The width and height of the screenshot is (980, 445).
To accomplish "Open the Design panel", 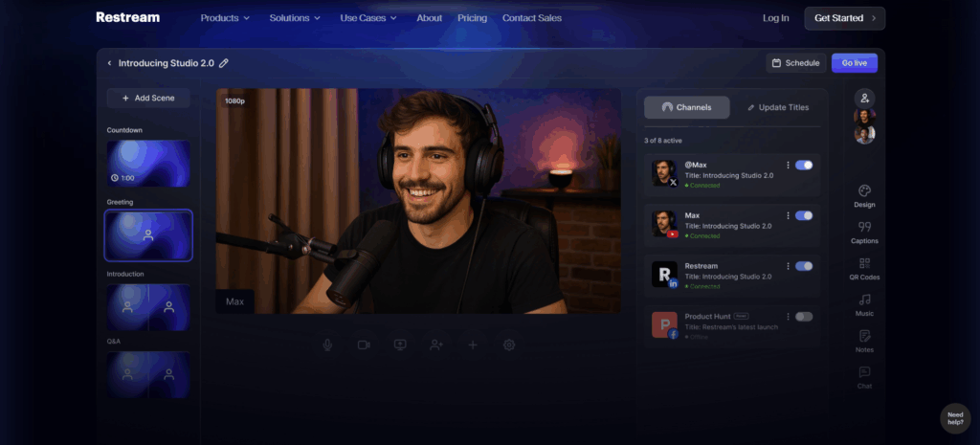I will (x=864, y=196).
